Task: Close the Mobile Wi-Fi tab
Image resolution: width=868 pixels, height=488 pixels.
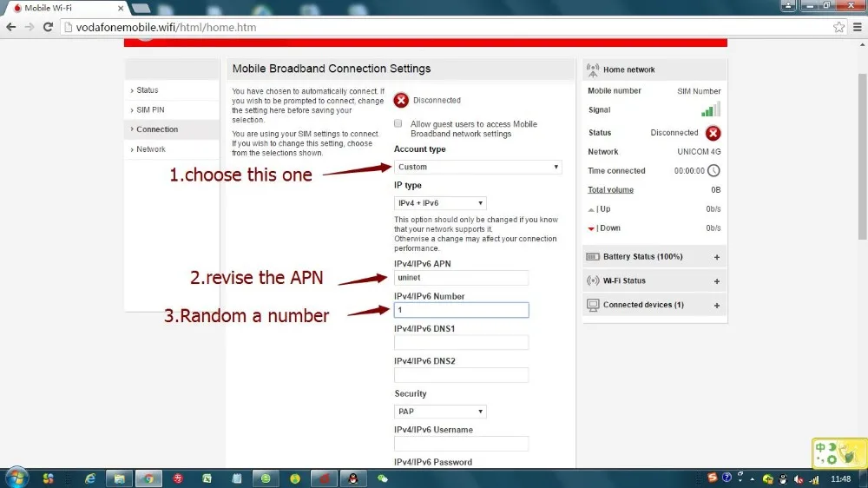Action: pyautogui.click(x=120, y=9)
